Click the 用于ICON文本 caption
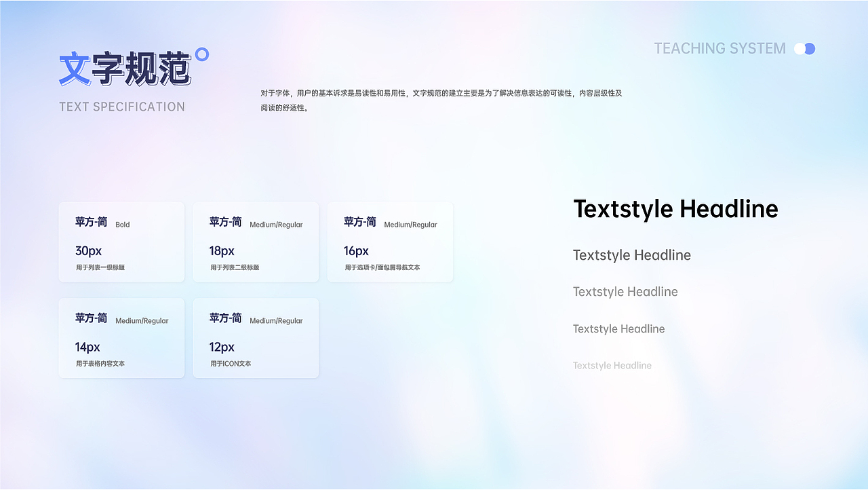This screenshot has width=868, height=490. (231, 364)
